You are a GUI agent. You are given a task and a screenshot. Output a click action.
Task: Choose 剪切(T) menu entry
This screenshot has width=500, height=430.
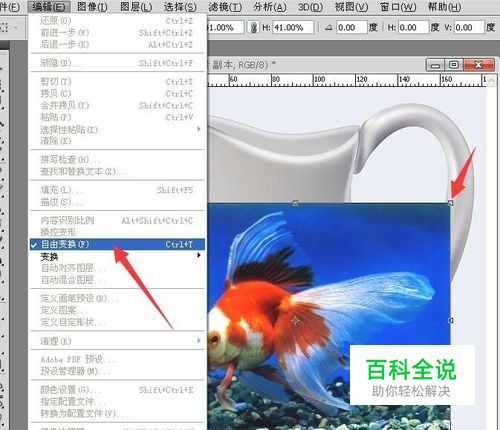[117, 82]
